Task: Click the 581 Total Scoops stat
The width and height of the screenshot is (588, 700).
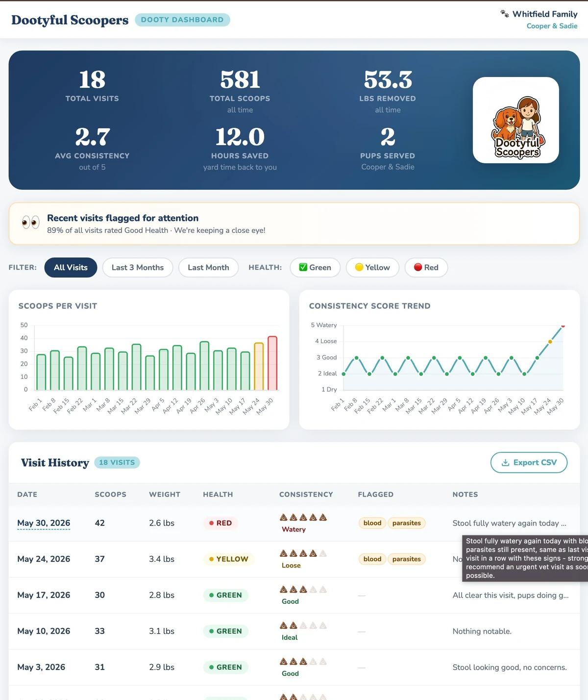Action: [x=240, y=91]
